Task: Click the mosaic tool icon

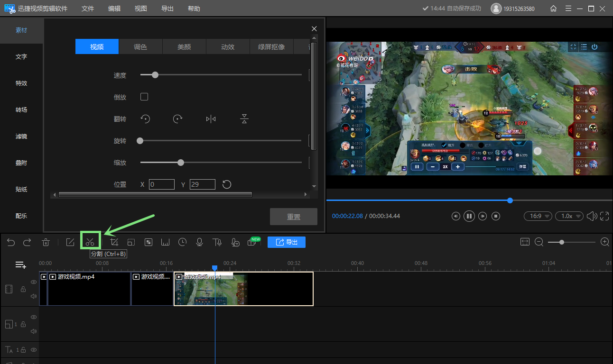Action: 149,242
